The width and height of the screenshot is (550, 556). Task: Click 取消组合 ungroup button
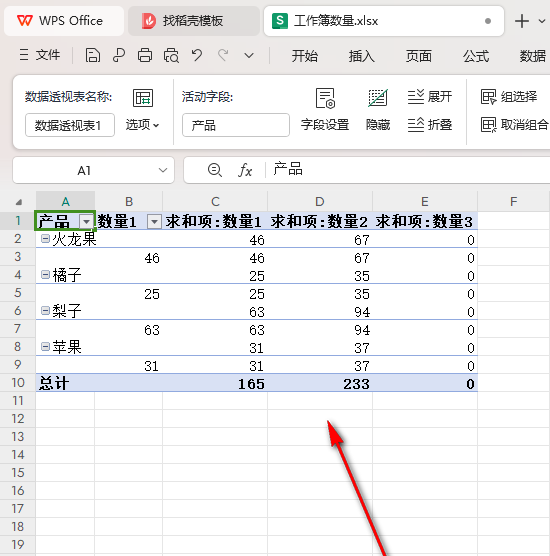[514, 125]
